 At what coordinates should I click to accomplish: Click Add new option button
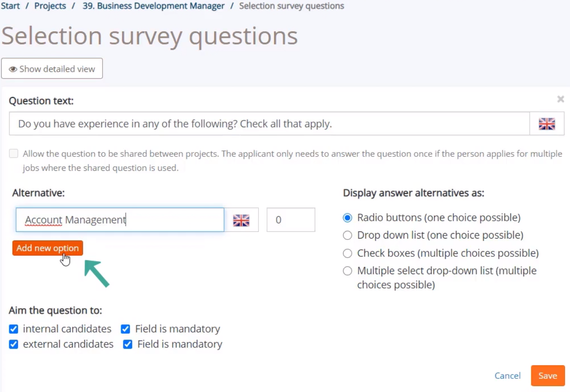[x=47, y=248]
